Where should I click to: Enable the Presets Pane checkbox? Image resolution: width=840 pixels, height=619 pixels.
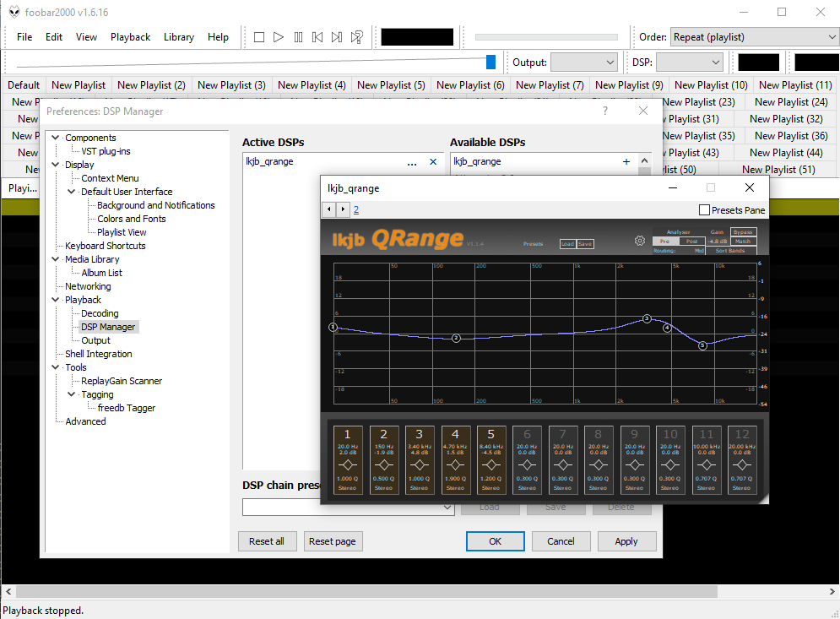(x=704, y=210)
